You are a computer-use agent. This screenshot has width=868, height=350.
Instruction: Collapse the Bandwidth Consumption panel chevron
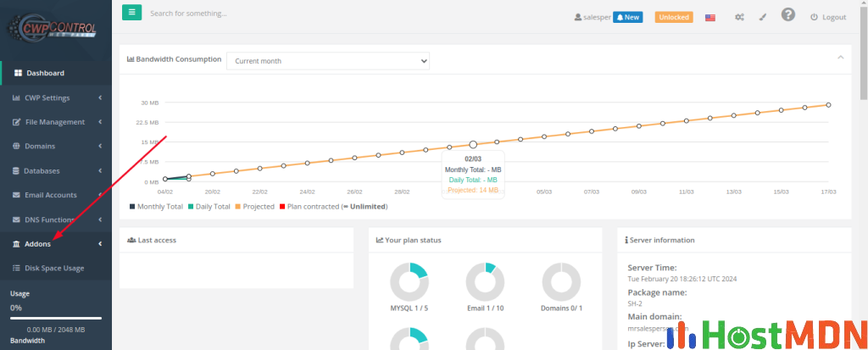coord(840,57)
